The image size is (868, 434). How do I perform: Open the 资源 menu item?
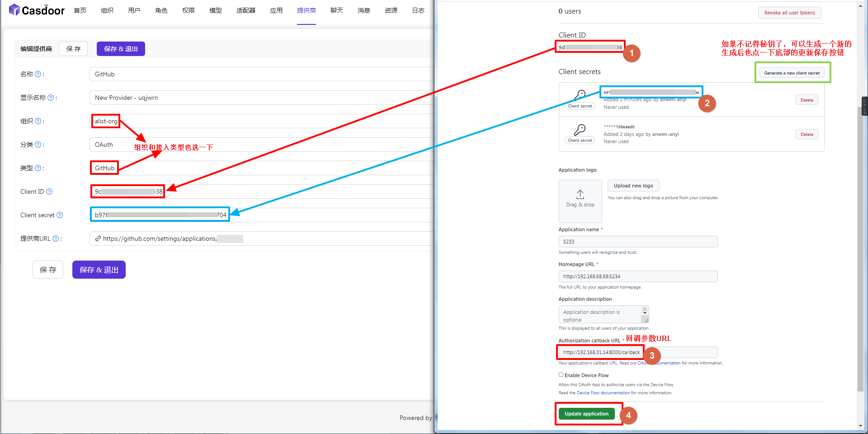[x=391, y=10]
